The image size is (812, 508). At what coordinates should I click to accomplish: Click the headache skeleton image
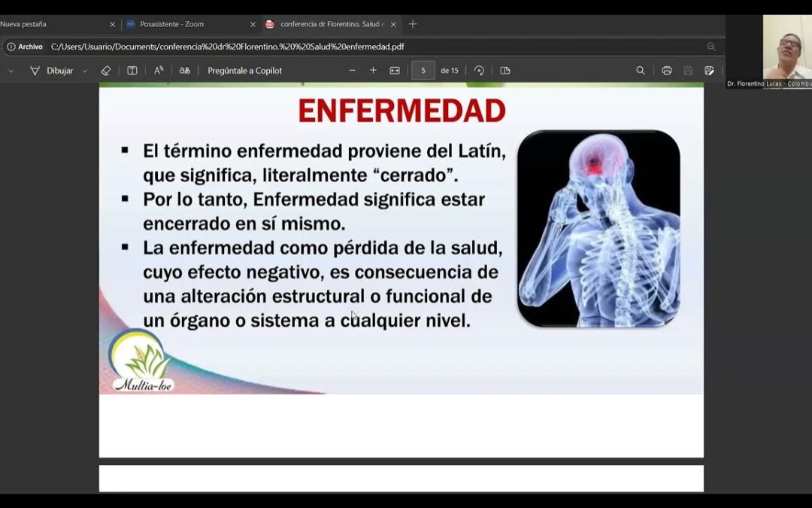click(x=598, y=229)
